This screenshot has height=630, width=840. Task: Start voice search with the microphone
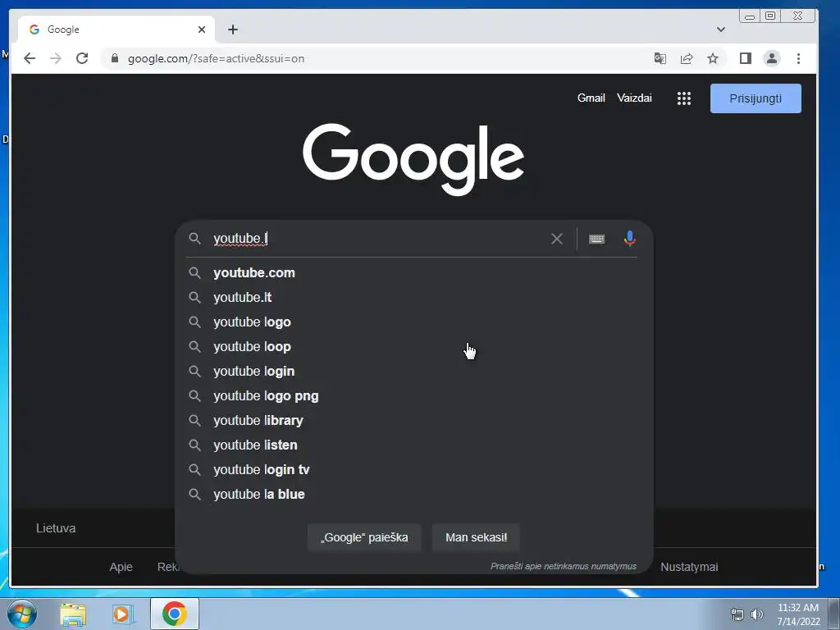(629, 239)
